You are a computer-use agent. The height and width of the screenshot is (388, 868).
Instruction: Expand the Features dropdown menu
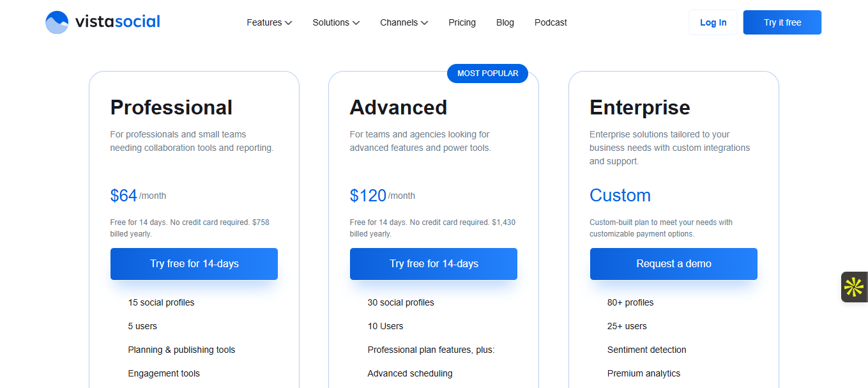[269, 22]
